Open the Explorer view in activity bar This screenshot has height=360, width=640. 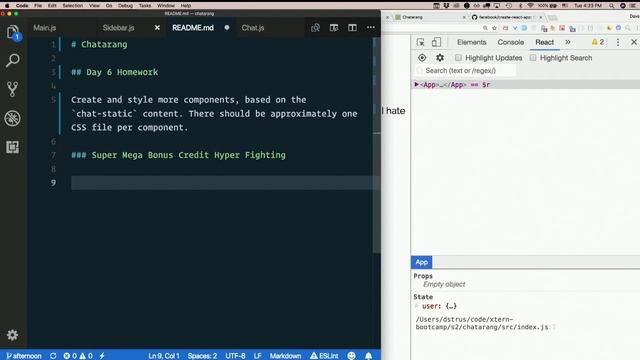(13, 32)
